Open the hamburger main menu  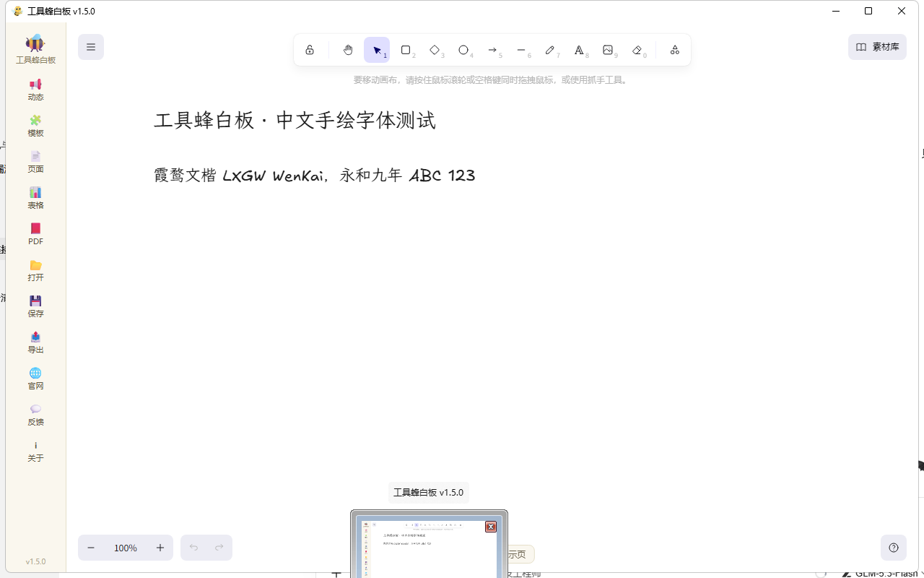[91, 47]
